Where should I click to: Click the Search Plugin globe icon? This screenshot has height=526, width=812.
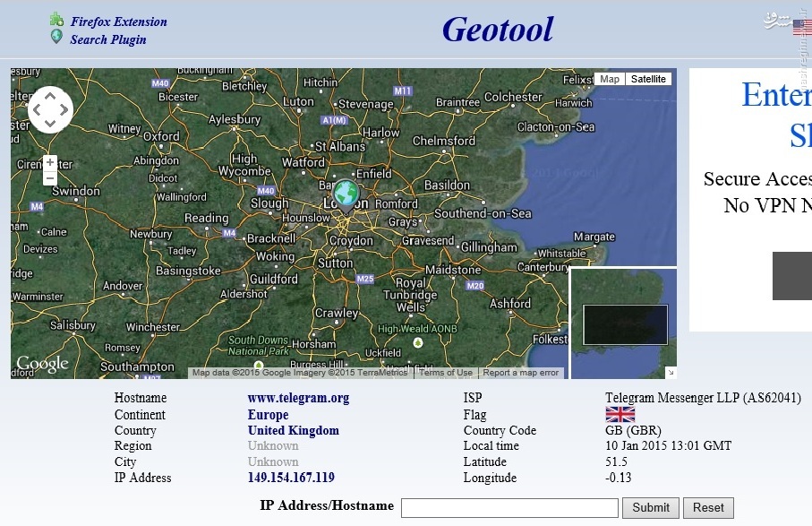coord(56,37)
